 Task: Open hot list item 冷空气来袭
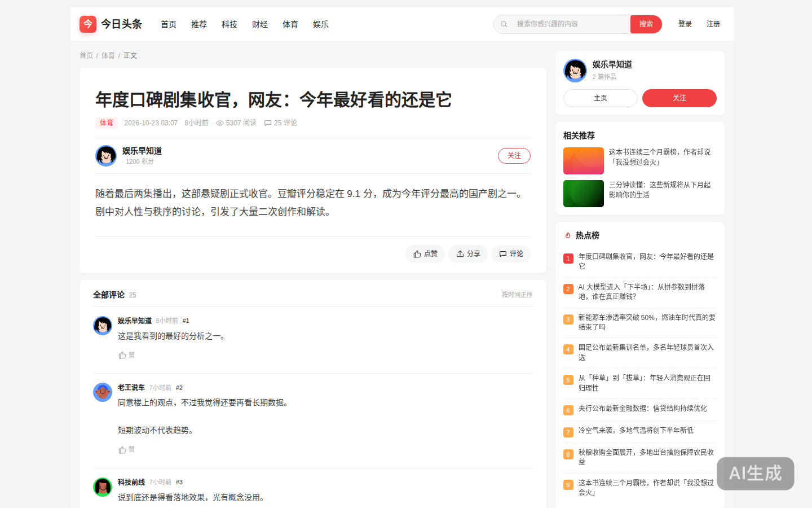pos(636,431)
